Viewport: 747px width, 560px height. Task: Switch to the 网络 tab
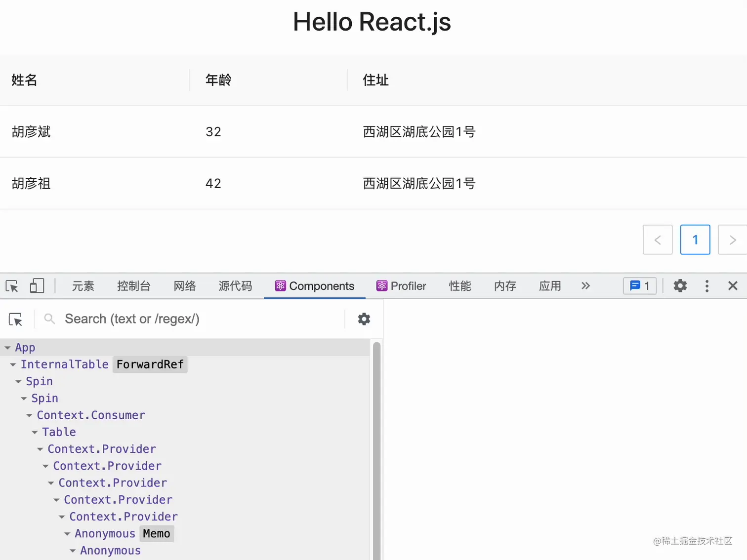185,286
